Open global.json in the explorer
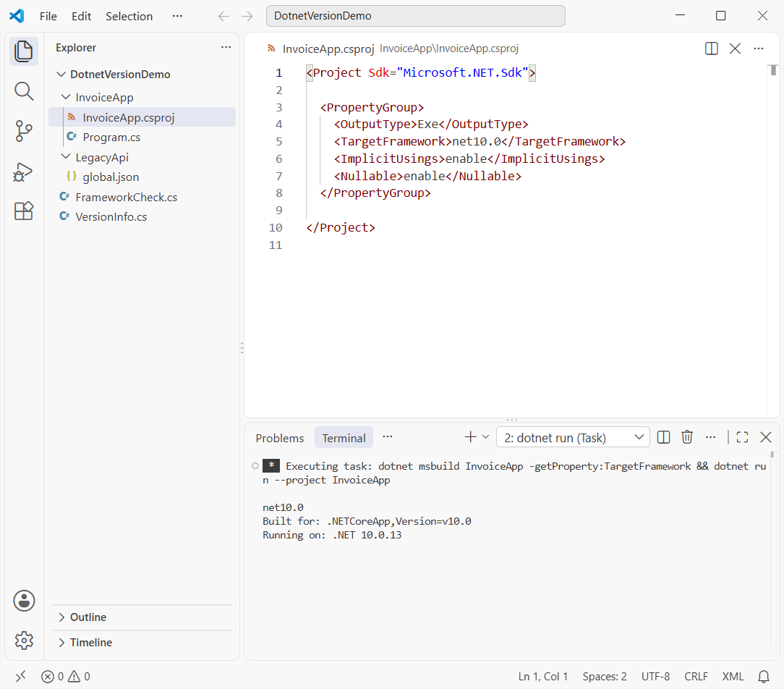The height and width of the screenshot is (689, 784). point(142,177)
